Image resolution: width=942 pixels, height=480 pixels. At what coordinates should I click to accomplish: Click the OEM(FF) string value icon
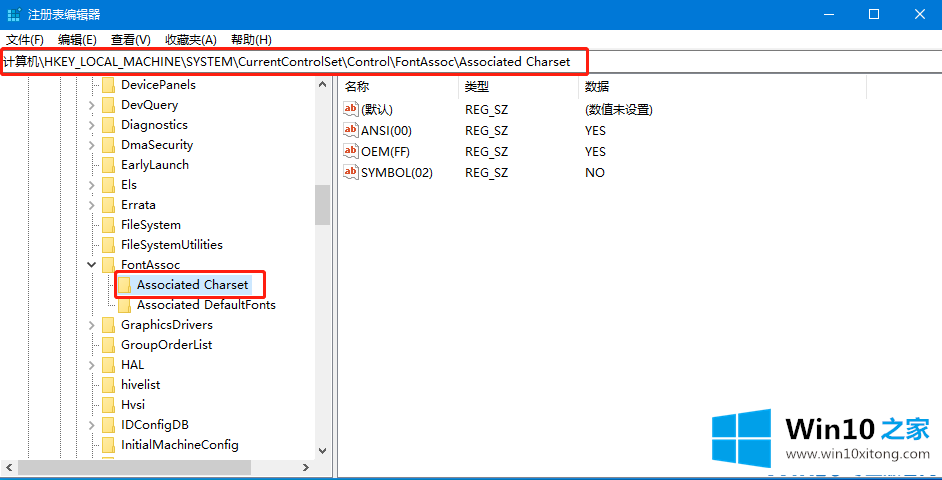click(x=350, y=151)
